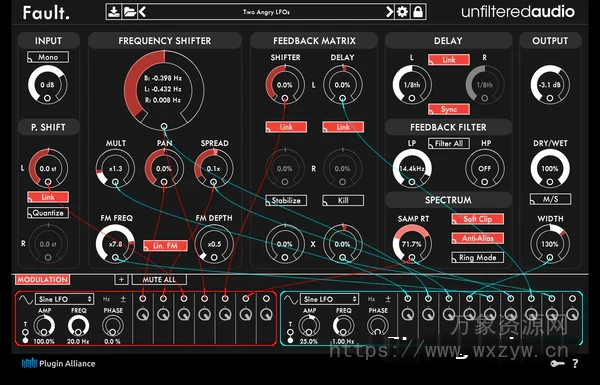Viewport: 600px width, 385px height.
Task: Click the SAMP RT 71.7% knob
Action: point(412,244)
